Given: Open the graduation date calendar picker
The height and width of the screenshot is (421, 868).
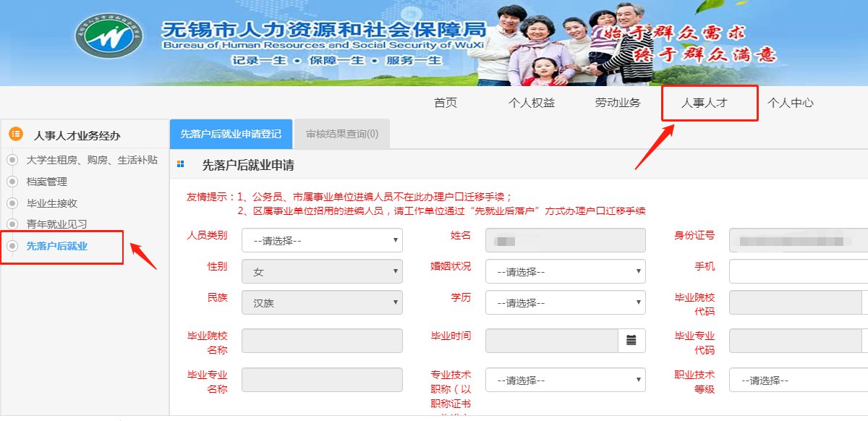Looking at the screenshot, I should pos(631,341).
